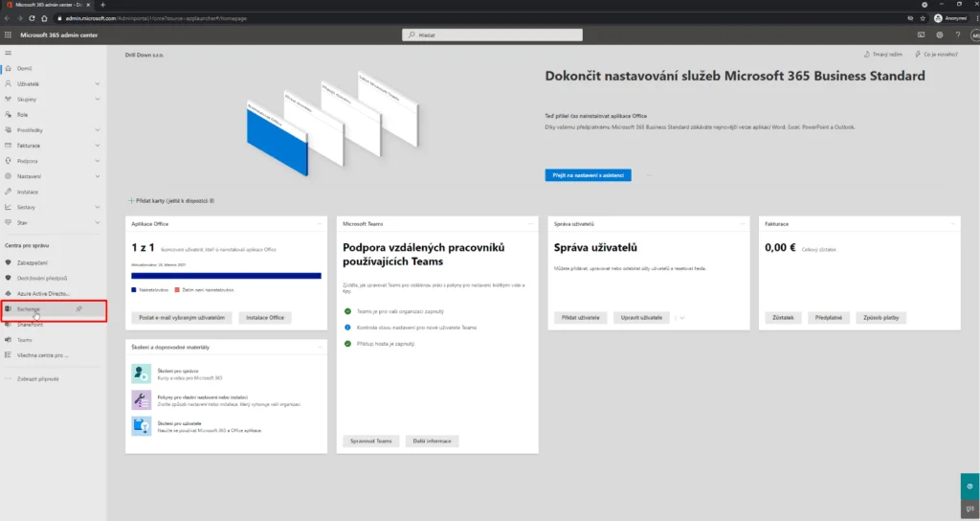
Task: Click the Instalace Office button
Action: [265, 318]
